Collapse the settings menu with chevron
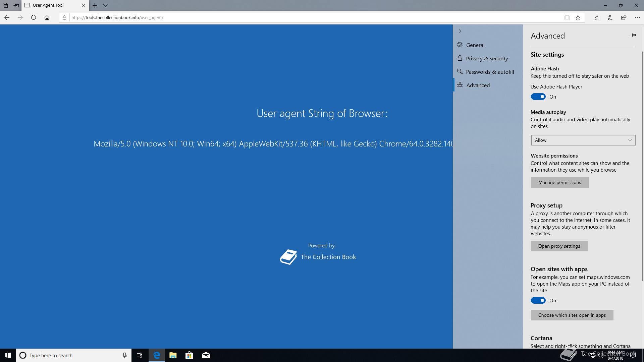 tap(460, 31)
